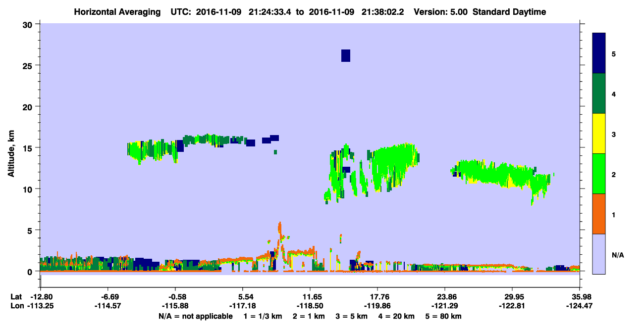Screen dimensions: 644x330
Task: Click the dark blue color bar segment labeled 5
Action: tap(599, 53)
